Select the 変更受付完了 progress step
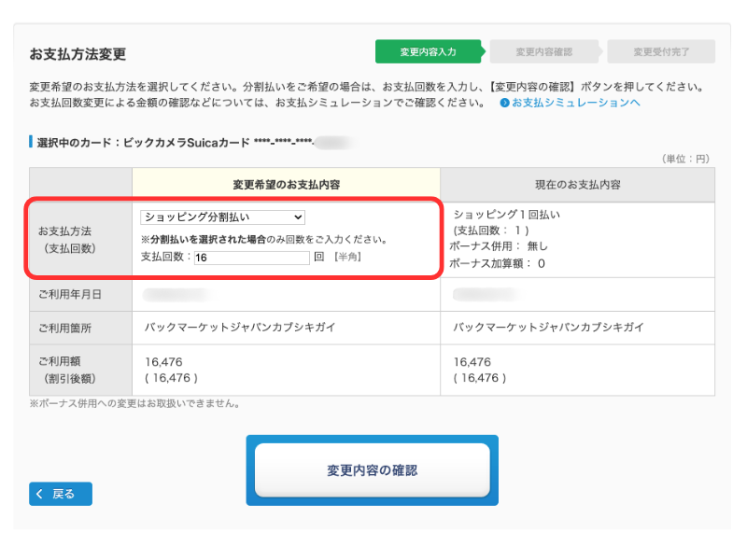The width and height of the screenshot is (747, 560). 661,52
